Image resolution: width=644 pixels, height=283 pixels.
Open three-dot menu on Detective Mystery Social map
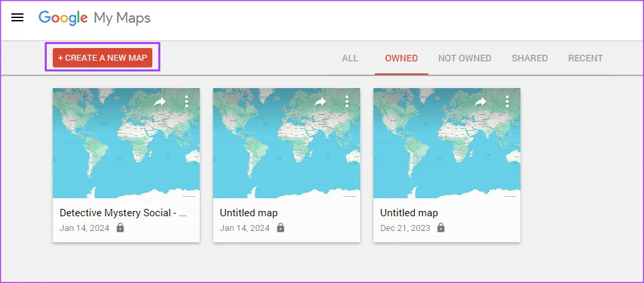tap(186, 101)
